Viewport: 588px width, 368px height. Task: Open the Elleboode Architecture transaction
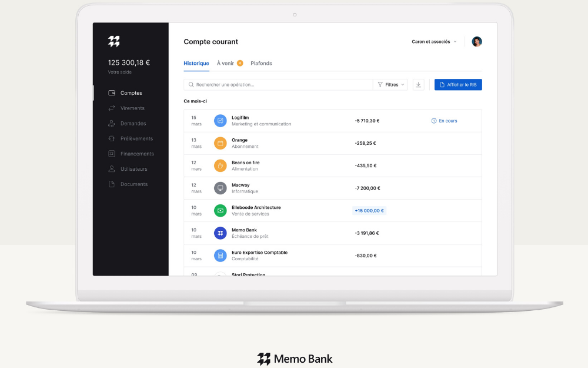(x=333, y=211)
